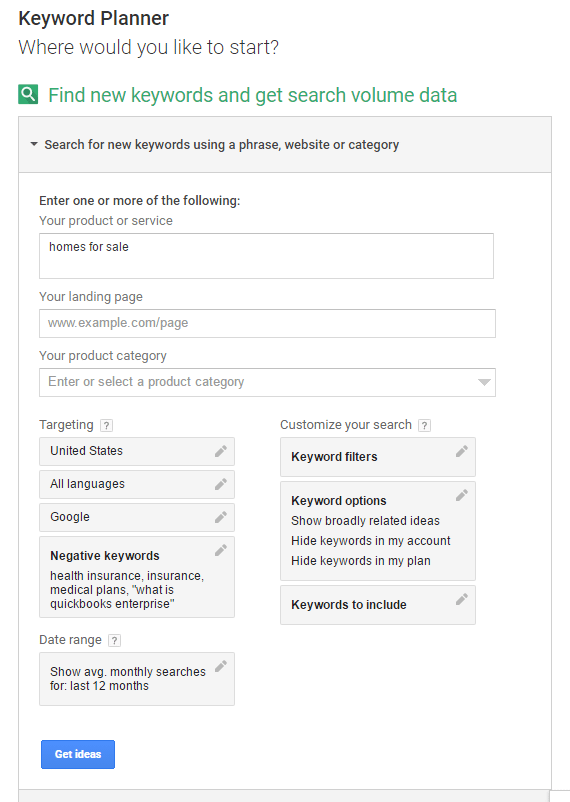Click the green magnifier search icon

(28, 94)
